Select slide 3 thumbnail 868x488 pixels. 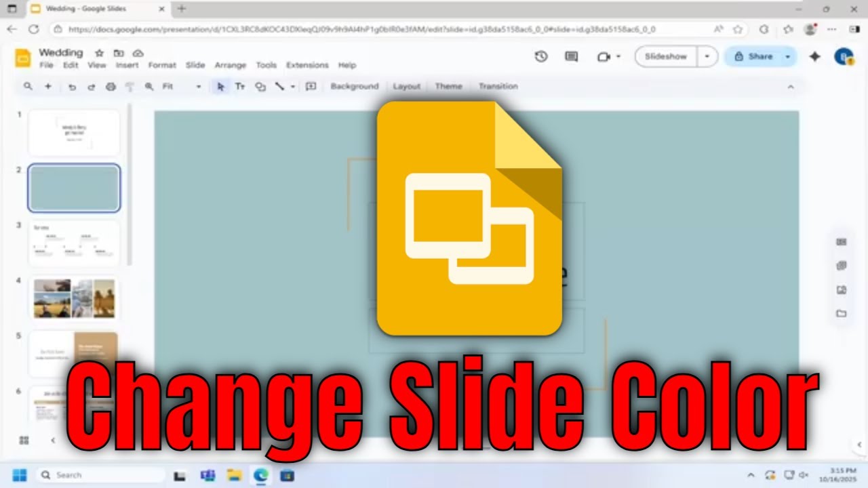[x=74, y=243]
